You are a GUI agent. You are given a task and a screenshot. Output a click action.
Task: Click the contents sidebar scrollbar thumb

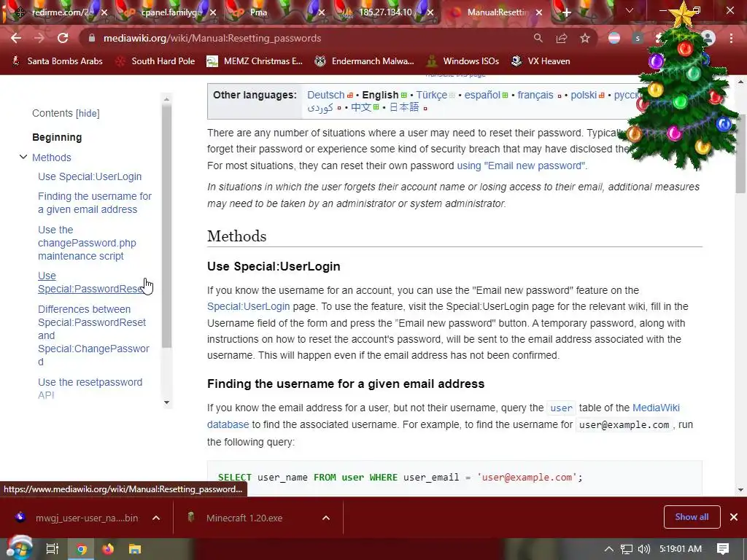pyautogui.click(x=166, y=226)
